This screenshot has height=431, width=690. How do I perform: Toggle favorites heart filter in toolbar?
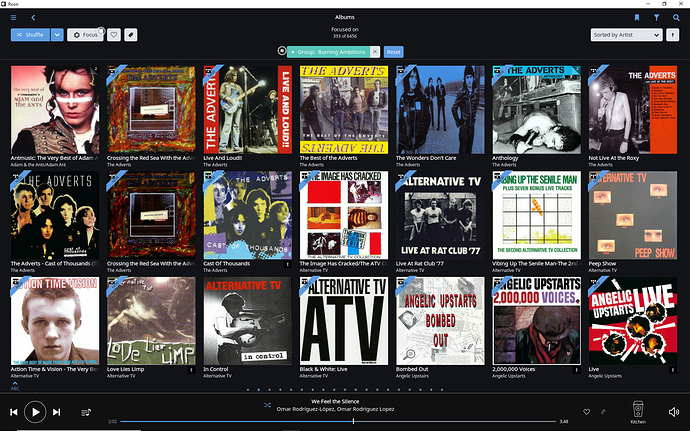[x=114, y=35]
